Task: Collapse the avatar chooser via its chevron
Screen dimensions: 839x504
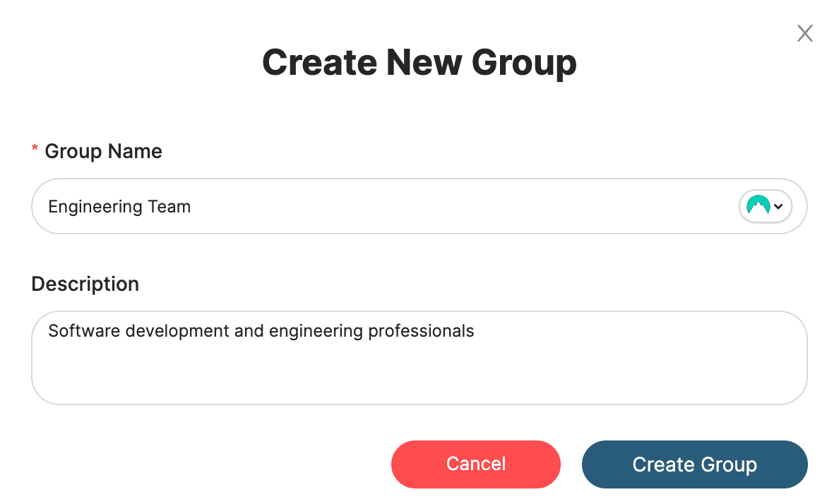Action: coord(779,206)
